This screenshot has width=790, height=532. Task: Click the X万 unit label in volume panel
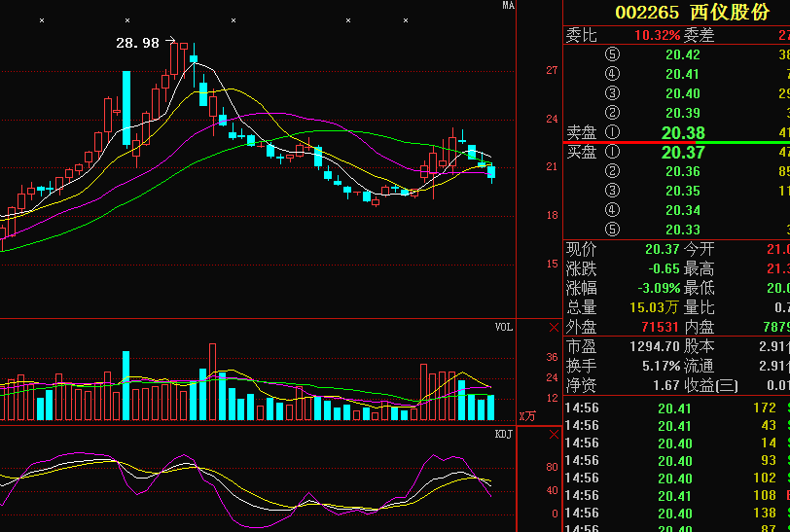(526, 416)
